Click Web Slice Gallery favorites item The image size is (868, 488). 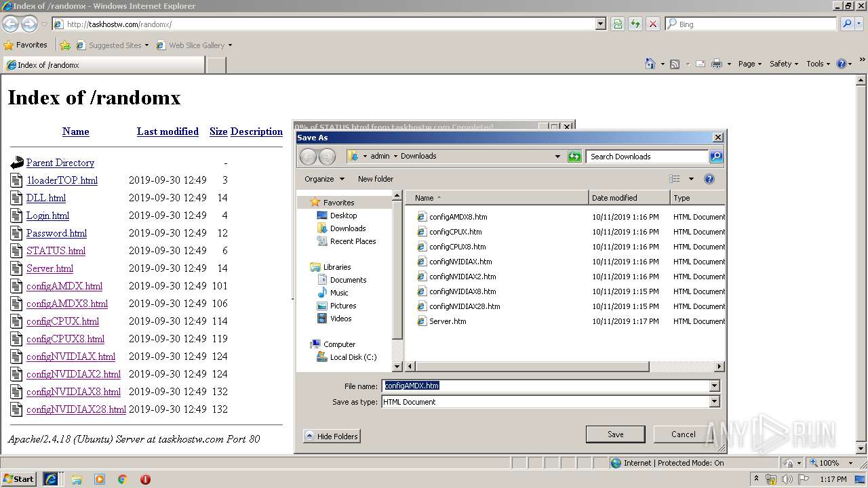click(x=194, y=45)
